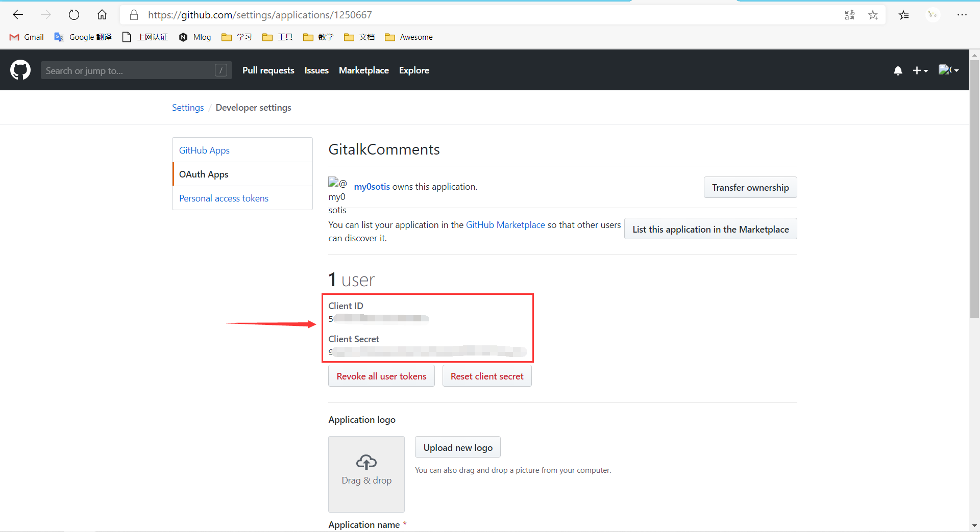Screen dimensions: 980x532
Task: Click the Reset client secret button
Action: click(x=487, y=376)
